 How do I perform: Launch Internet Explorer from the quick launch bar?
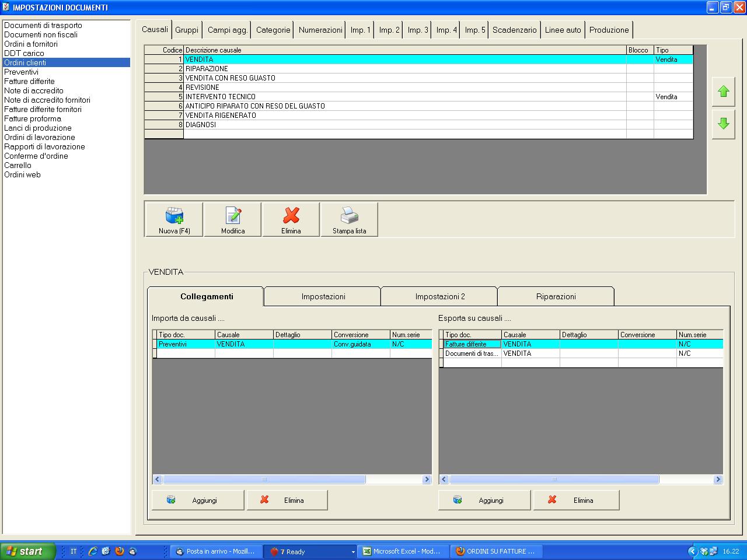(x=92, y=551)
